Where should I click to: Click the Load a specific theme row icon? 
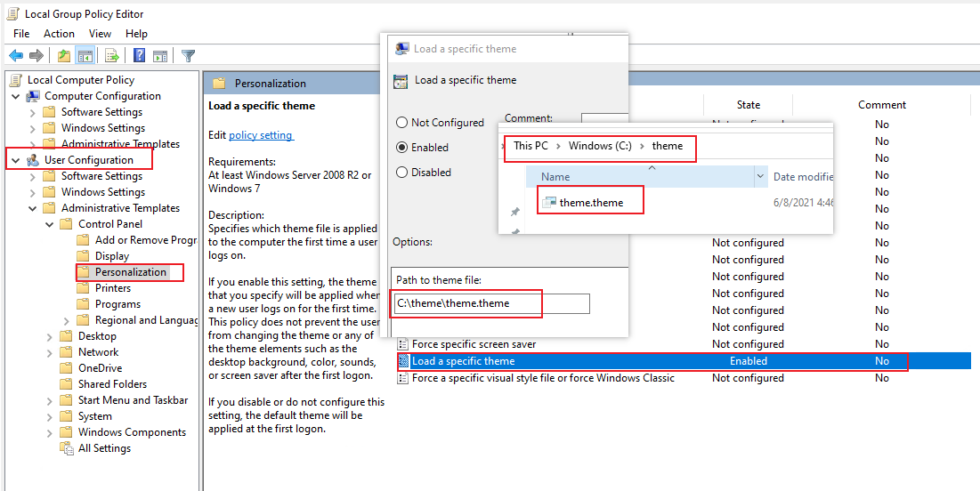pyautogui.click(x=403, y=361)
